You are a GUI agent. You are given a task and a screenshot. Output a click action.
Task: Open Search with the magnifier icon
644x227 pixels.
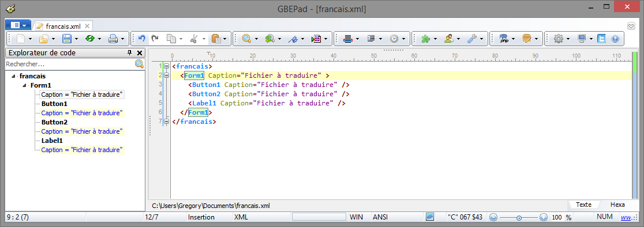[246, 39]
